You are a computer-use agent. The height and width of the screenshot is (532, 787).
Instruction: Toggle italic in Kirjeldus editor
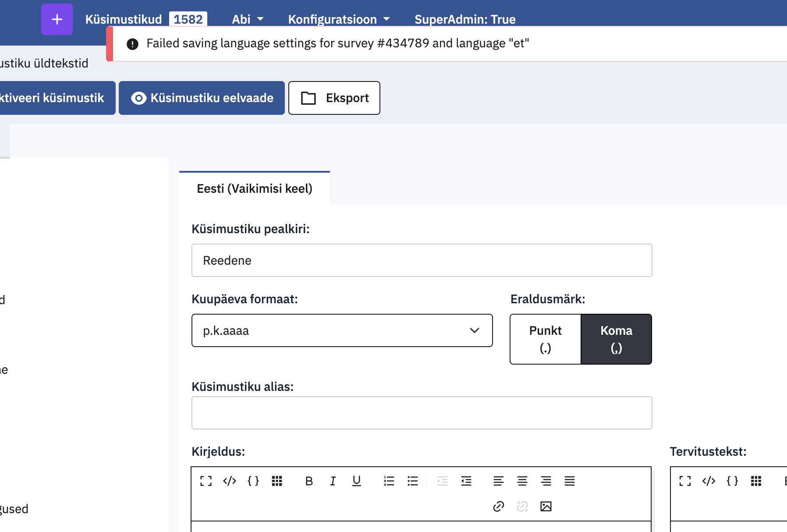[333, 481]
